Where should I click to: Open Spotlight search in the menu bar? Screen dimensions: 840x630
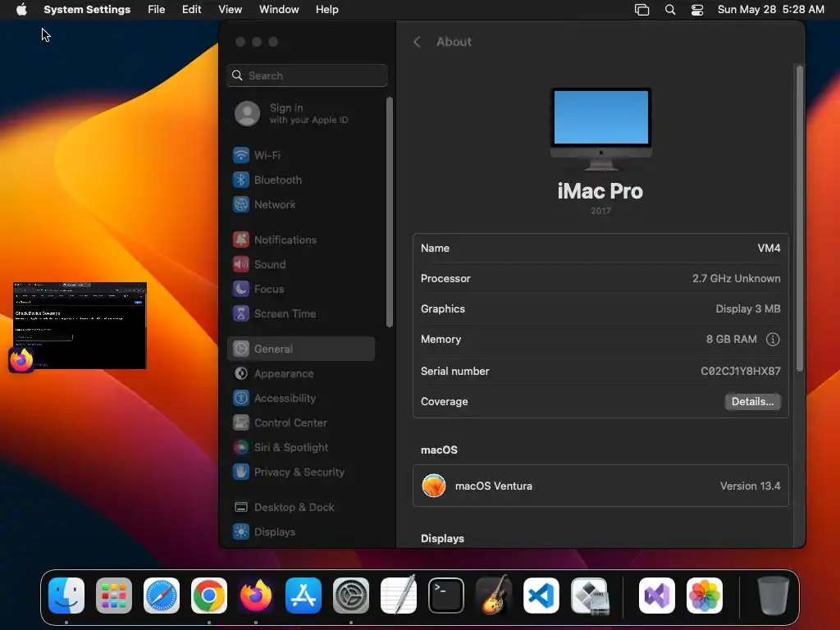pyautogui.click(x=669, y=10)
